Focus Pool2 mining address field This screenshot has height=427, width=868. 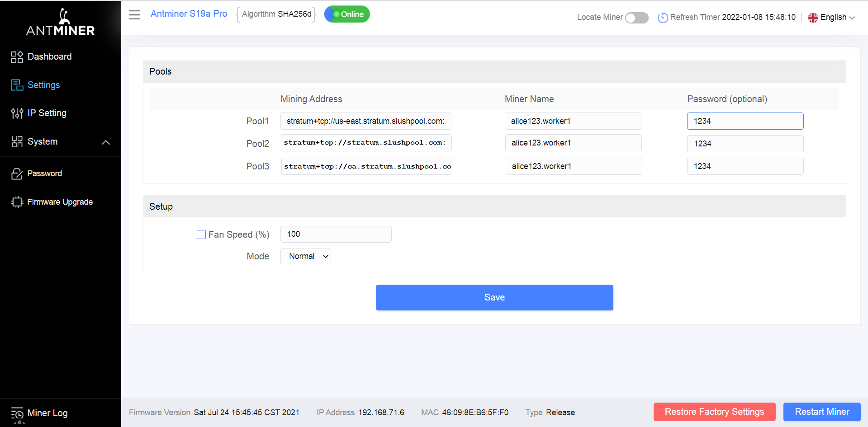366,143
